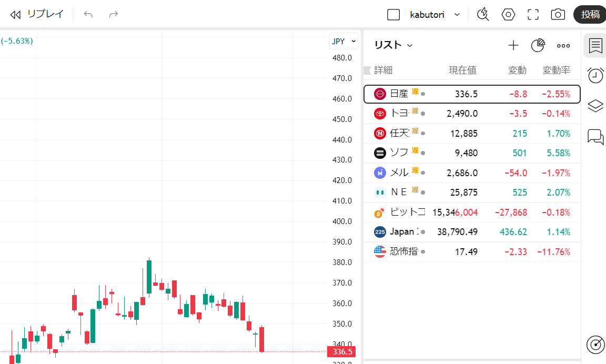Image resolution: width=606 pixels, height=364 pixels.
Task: Select the 恐怖指 watchlist row
Action: pyautogui.click(x=472, y=251)
